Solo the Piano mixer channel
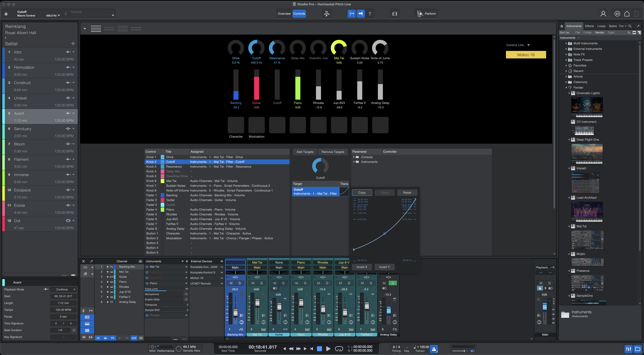 pyautogui.click(x=305, y=283)
